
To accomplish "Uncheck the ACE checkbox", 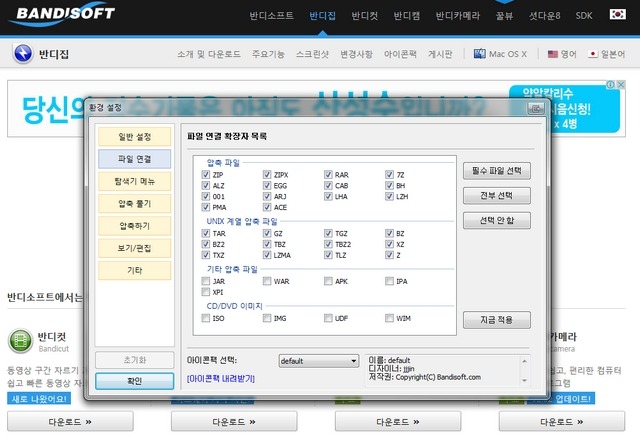I will [x=267, y=207].
